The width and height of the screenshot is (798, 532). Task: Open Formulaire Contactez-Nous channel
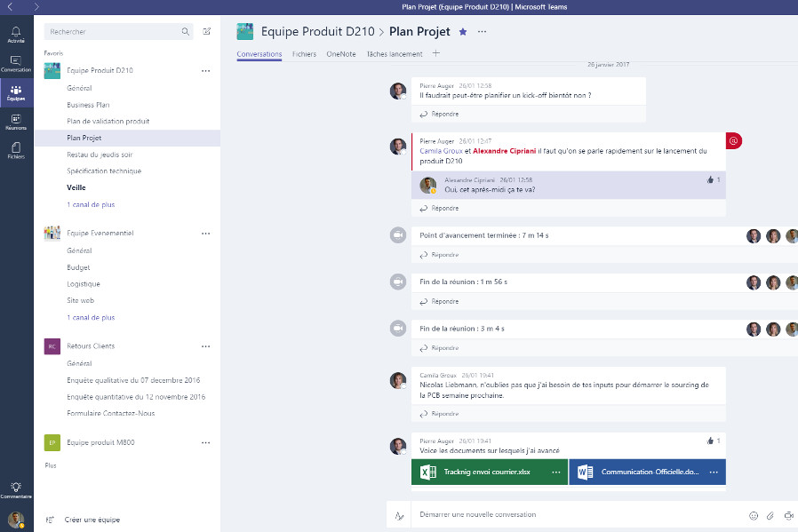110,414
